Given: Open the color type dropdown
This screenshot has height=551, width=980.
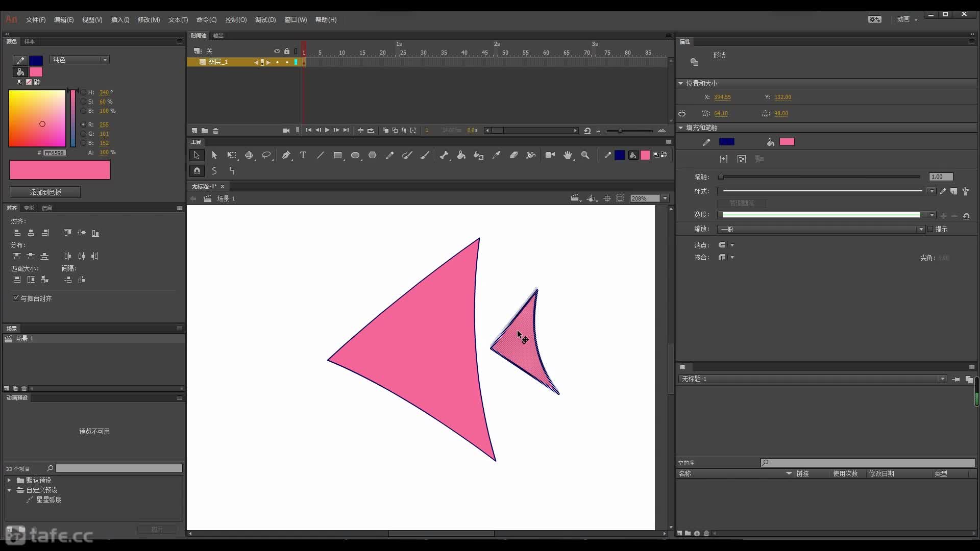Looking at the screenshot, I should tap(80, 60).
